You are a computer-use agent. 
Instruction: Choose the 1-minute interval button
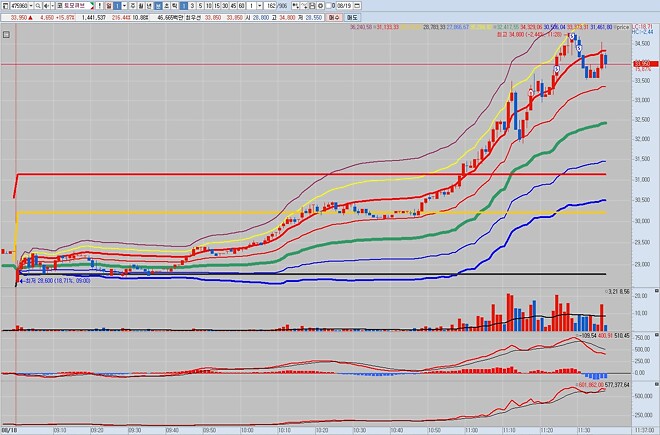(x=184, y=6)
